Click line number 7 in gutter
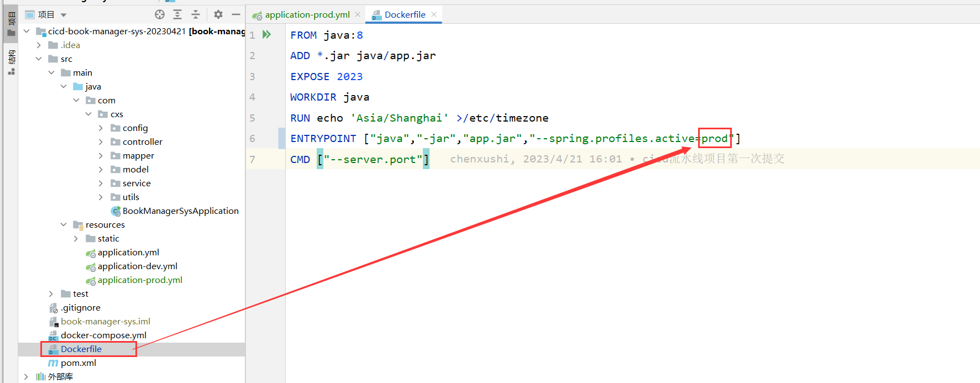Image resolution: width=980 pixels, height=383 pixels. (252, 159)
